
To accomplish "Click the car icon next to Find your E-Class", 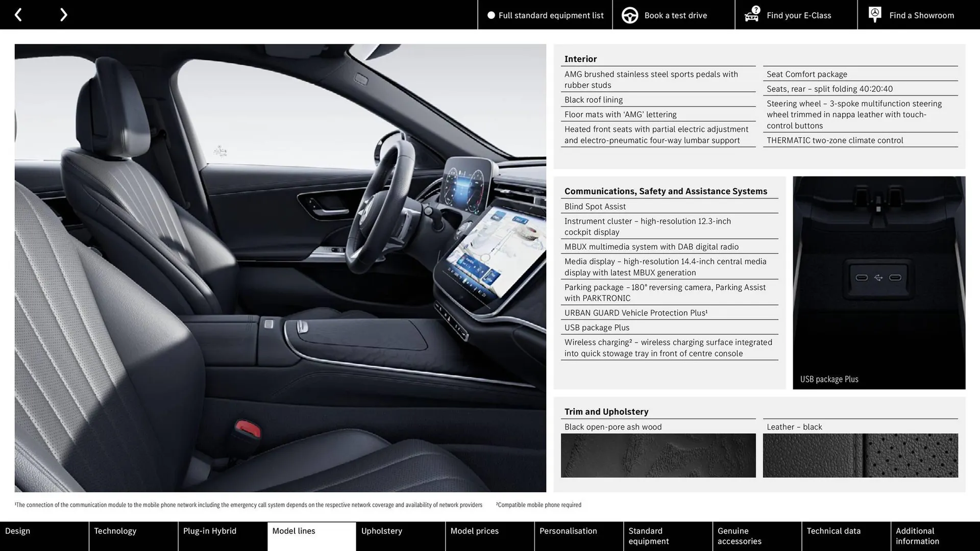I will (x=751, y=15).
